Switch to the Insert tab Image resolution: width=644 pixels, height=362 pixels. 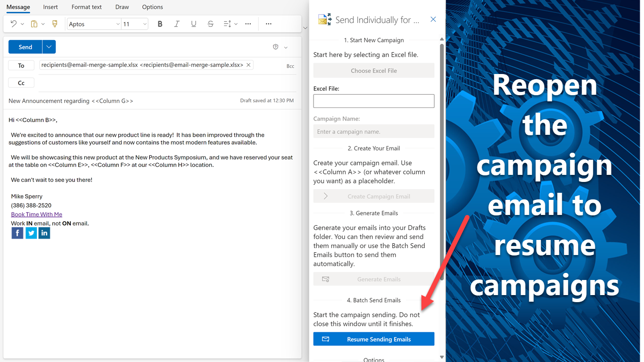click(x=50, y=7)
